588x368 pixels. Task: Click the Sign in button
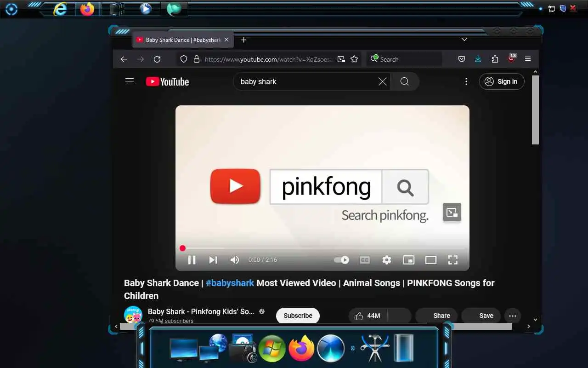click(502, 81)
